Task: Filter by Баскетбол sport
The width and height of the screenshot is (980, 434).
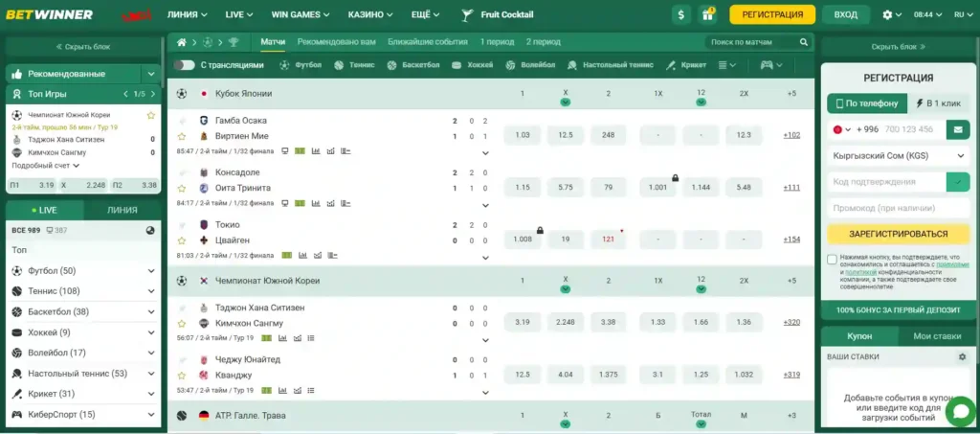Action: point(413,65)
